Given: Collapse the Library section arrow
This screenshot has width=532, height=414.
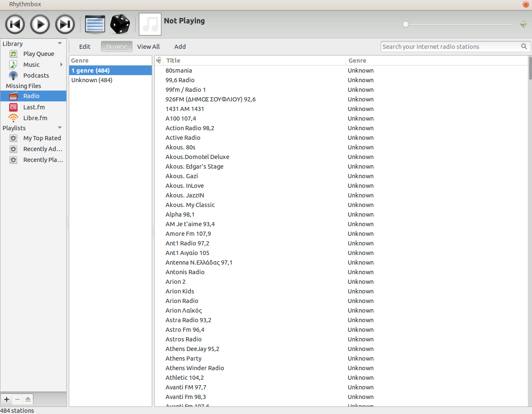Looking at the screenshot, I should [60, 43].
